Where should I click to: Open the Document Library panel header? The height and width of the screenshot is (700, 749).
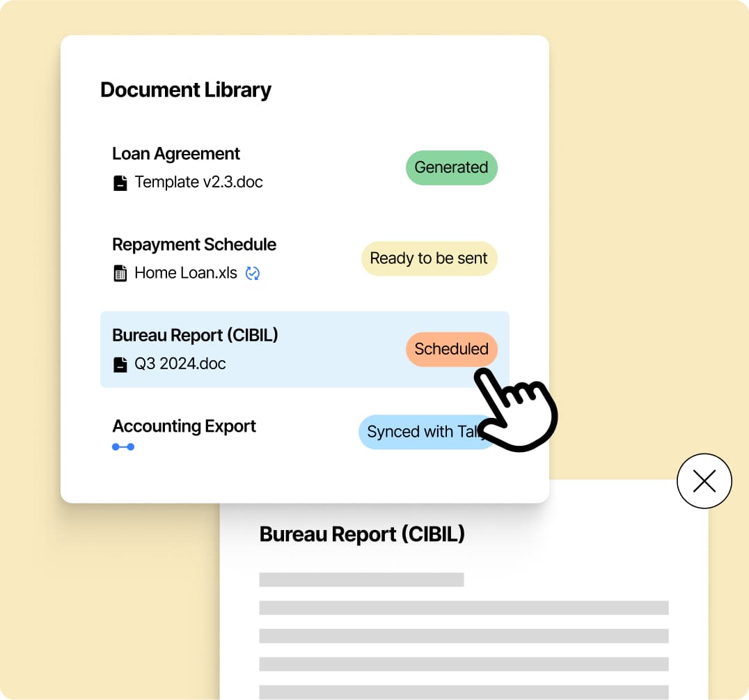[185, 90]
